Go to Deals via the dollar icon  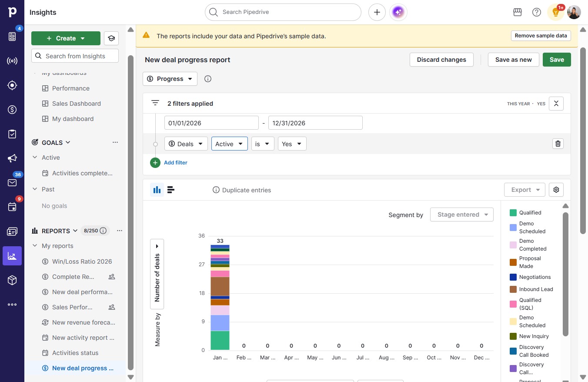[12, 110]
